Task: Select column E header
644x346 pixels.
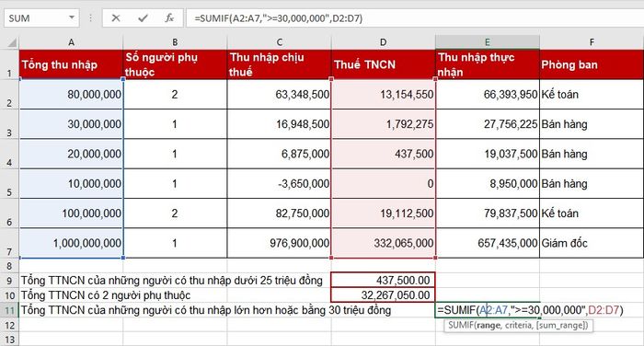Action: [x=488, y=42]
